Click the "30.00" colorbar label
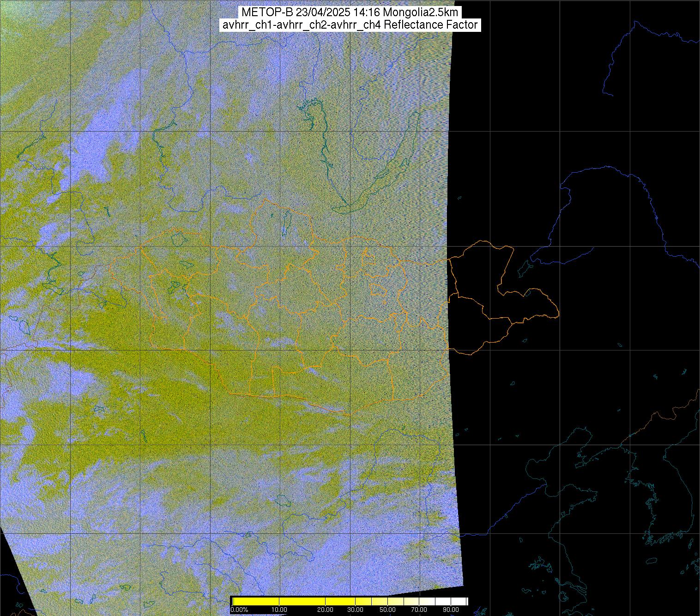The image size is (700, 616). click(356, 610)
